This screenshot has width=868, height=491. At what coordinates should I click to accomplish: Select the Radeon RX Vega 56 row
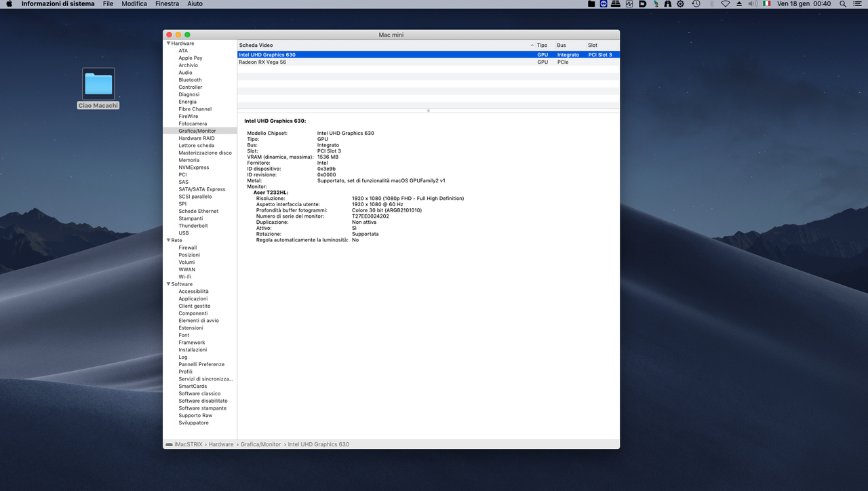(429, 62)
